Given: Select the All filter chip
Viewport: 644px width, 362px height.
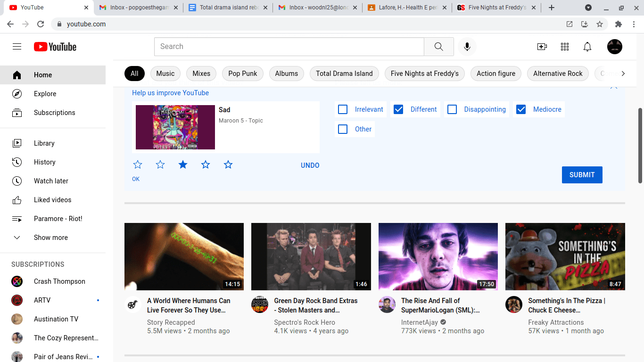Looking at the screenshot, I should tap(134, 74).
